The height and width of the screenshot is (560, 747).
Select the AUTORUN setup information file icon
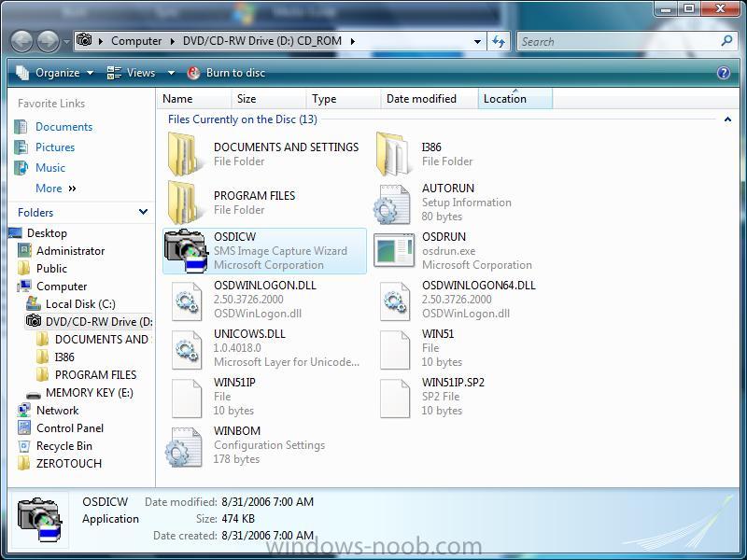pos(392,204)
